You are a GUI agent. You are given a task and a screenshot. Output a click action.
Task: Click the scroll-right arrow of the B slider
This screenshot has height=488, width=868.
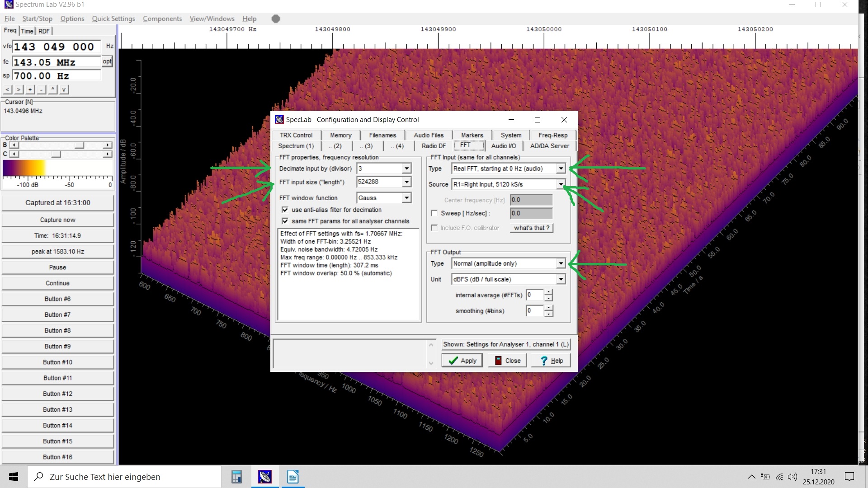click(108, 145)
